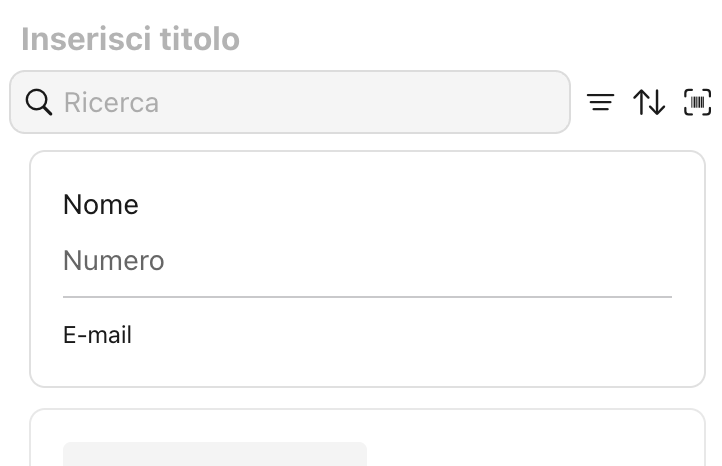Open the filter options icon
Viewport: 722px width, 466px height.
click(x=600, y=102)
